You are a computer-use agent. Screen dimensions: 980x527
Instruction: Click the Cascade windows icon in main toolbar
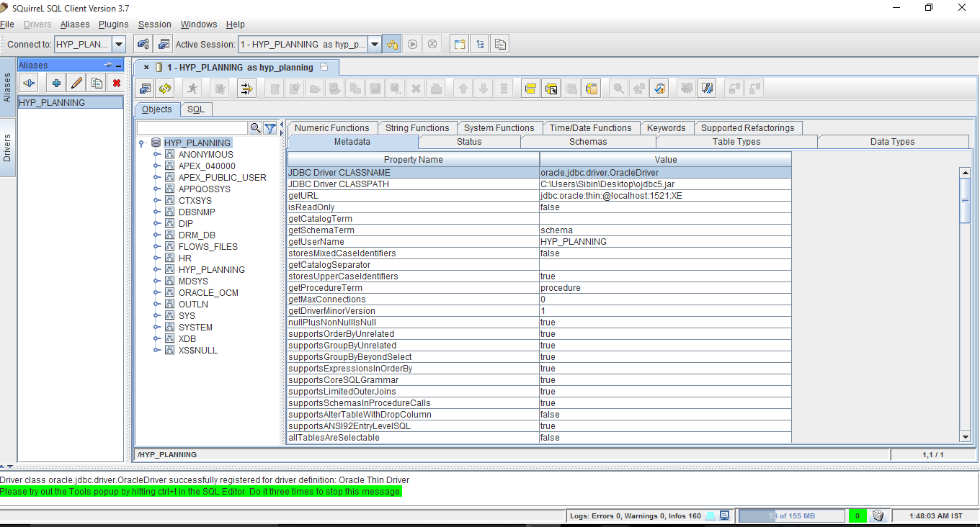(x=480, y=44)
